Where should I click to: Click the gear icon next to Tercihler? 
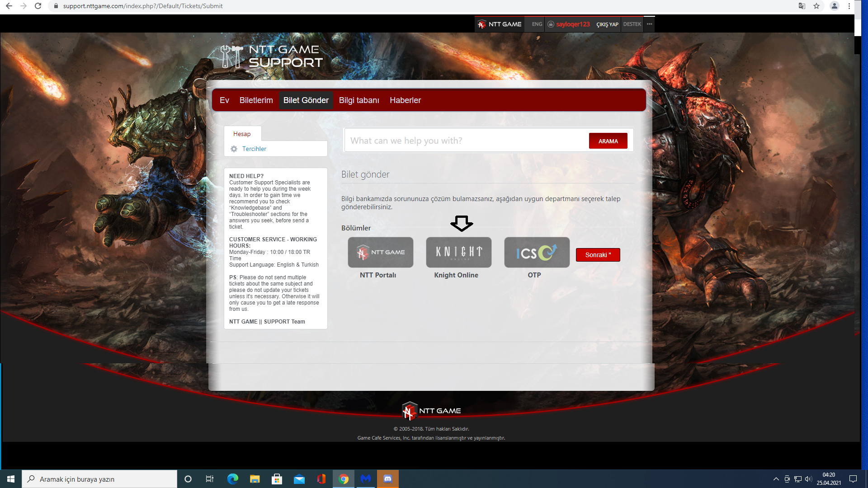(x=234, y=149)
